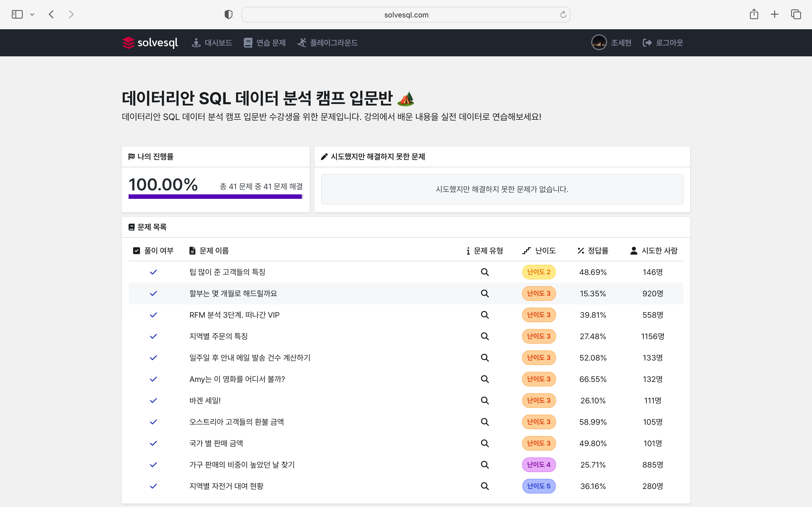Toggle the Safari sidebar
812x507 pixels.
[17, 14]
